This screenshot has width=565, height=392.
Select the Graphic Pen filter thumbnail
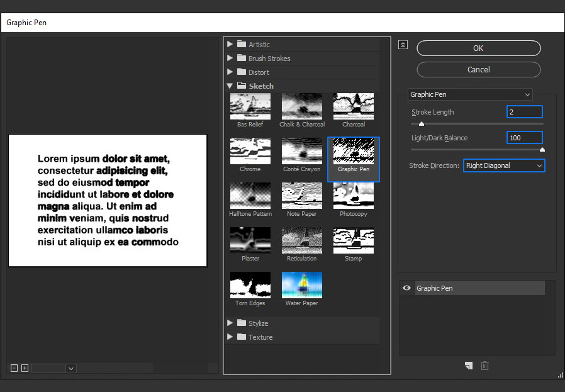[x=354, y=151]
